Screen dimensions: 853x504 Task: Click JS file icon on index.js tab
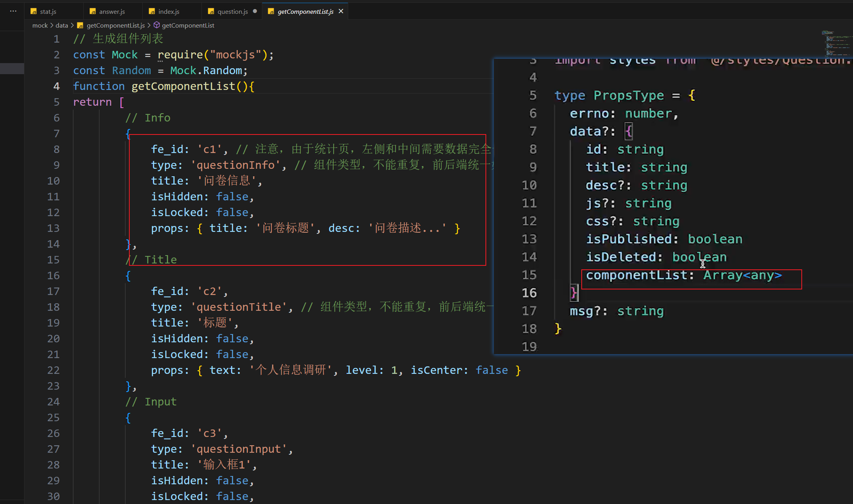click(152, 11)
